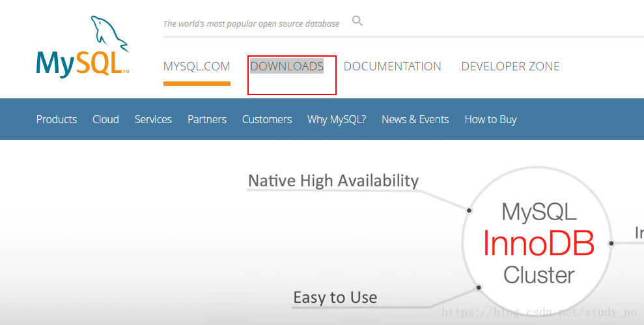Open the Why MySQL? menu item

pyautogui.click(x=337, y=119)
